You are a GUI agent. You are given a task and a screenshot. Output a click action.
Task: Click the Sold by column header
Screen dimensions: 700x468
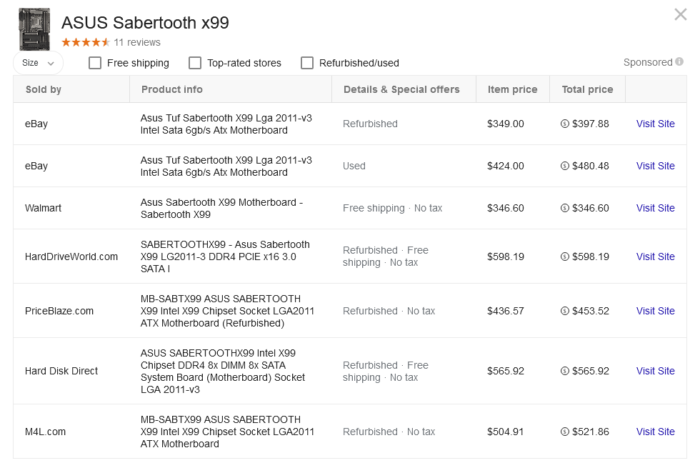[43, 89]
